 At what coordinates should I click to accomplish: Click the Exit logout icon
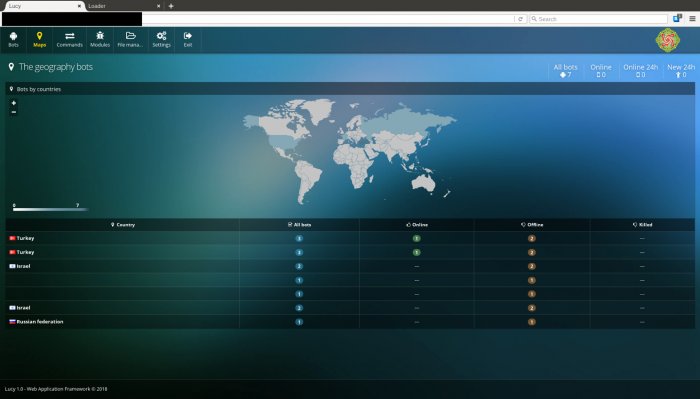(188, 40)
